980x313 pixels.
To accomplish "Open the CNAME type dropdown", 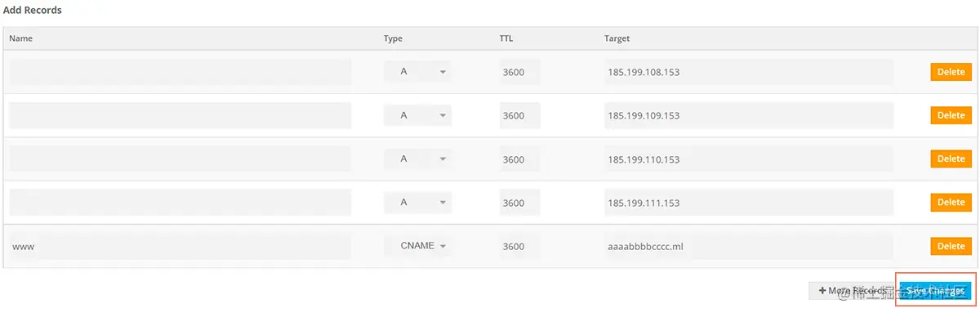I will click(x=417, y=246).
